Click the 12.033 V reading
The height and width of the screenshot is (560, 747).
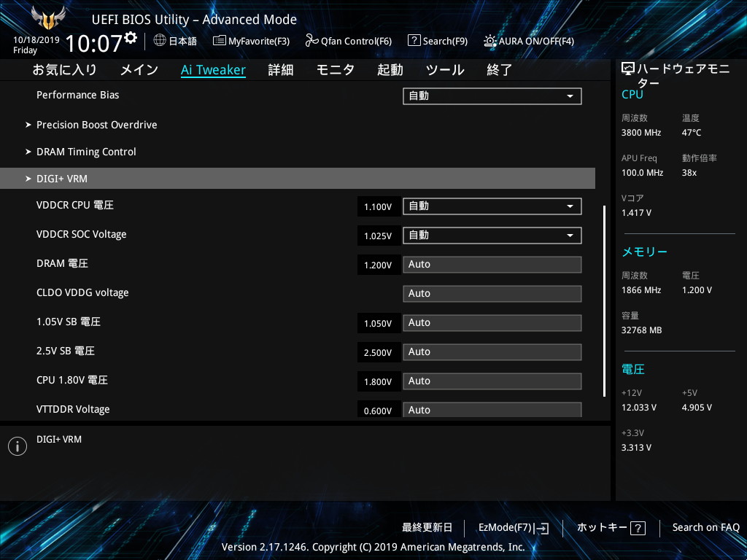click(639, 408)
